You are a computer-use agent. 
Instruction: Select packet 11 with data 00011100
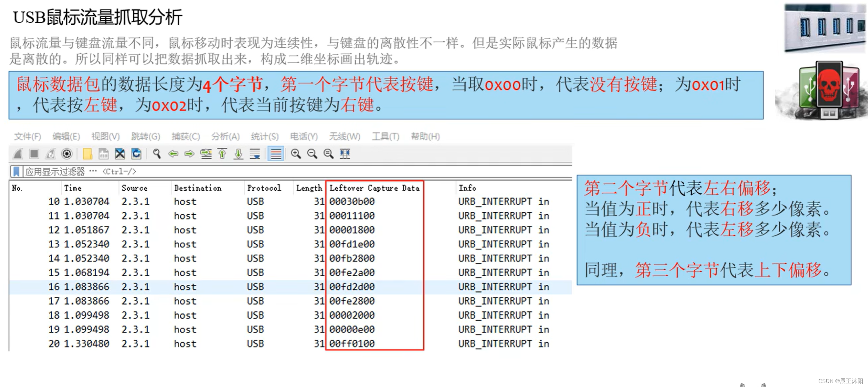290,216
